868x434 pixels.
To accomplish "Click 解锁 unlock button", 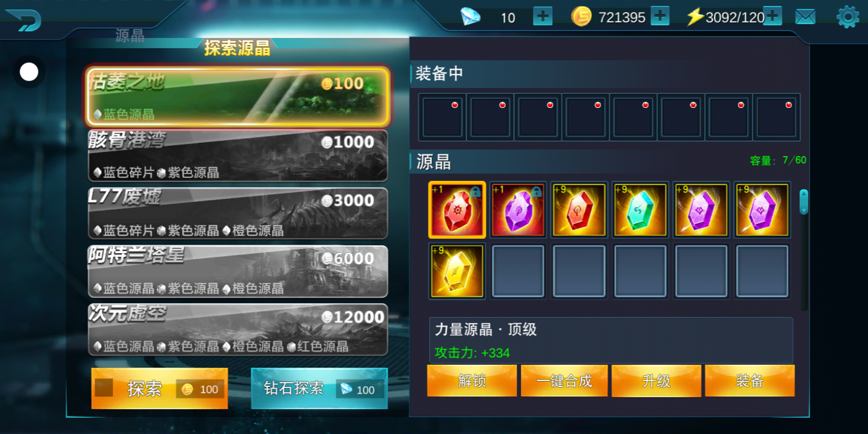I will pos(472,380).
